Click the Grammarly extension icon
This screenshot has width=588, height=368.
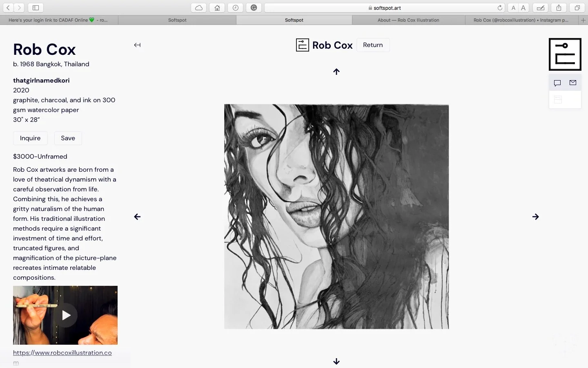pyautogui.click(x=254, y=8)
